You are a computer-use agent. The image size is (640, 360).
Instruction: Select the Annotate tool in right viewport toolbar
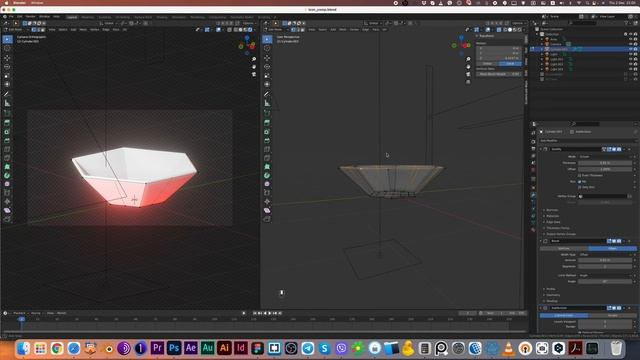(267, 94)
